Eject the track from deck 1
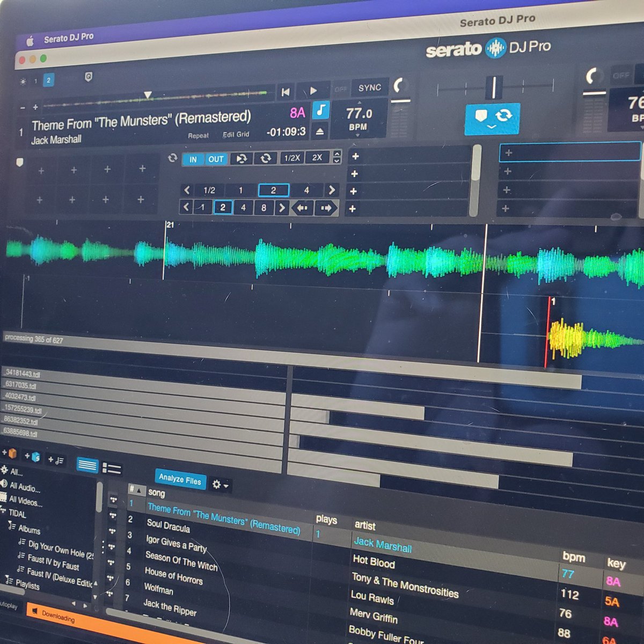 (319, 131)
